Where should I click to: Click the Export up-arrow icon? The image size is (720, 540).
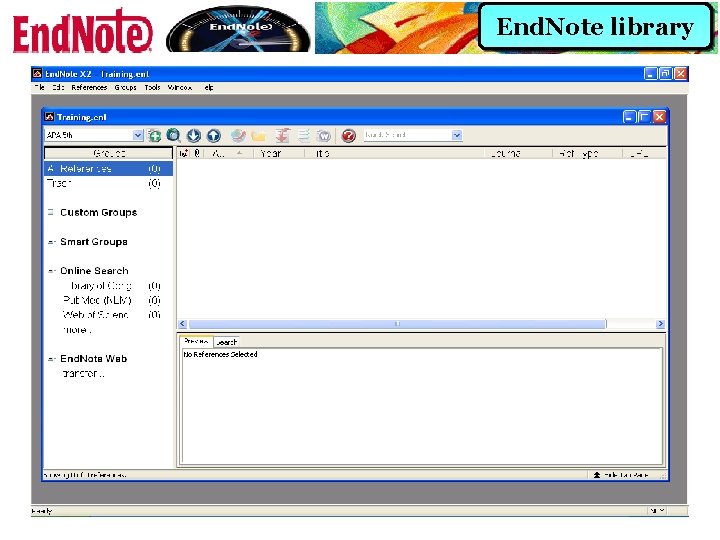[x=214, y=135]
